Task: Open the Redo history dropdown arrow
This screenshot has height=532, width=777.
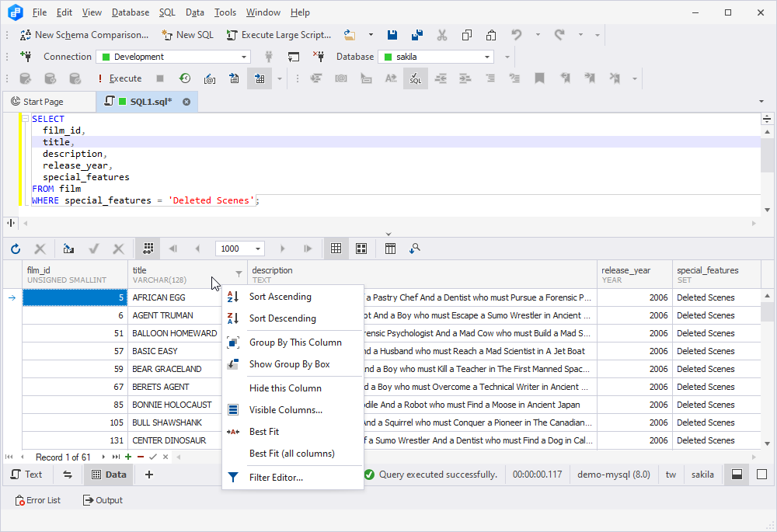Action: (x=580, y=35)
